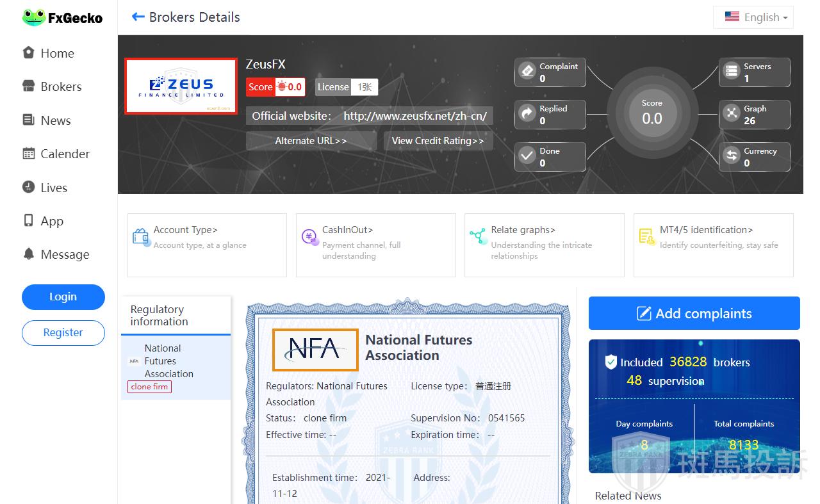Open MT4/5 identification card

coord(713,245)
